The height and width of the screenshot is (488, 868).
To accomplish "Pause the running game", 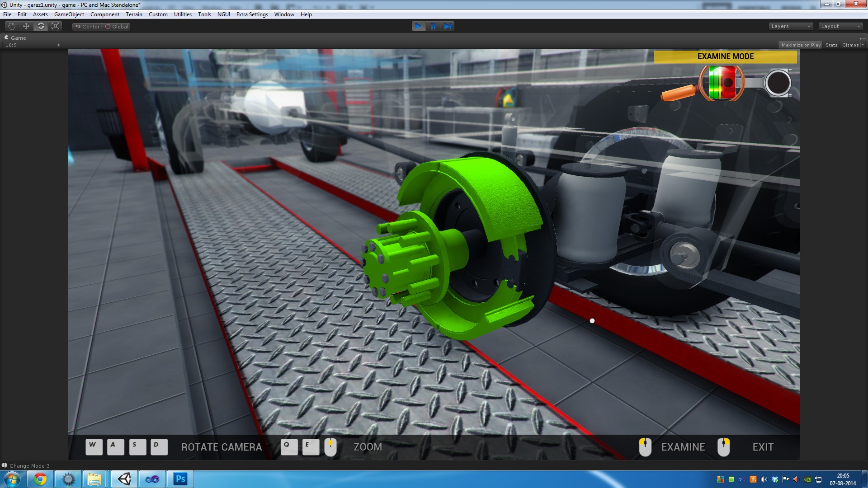I will pos(433,26).
